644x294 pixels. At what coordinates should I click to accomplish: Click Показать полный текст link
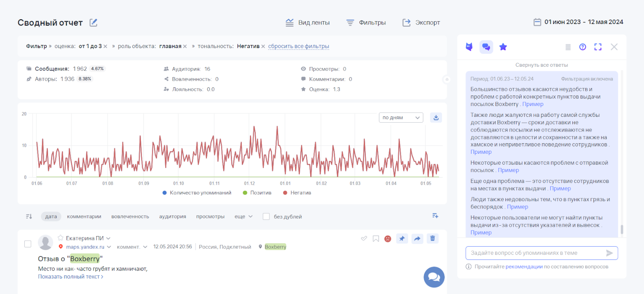pyautogui.click(x=71, y=277)
